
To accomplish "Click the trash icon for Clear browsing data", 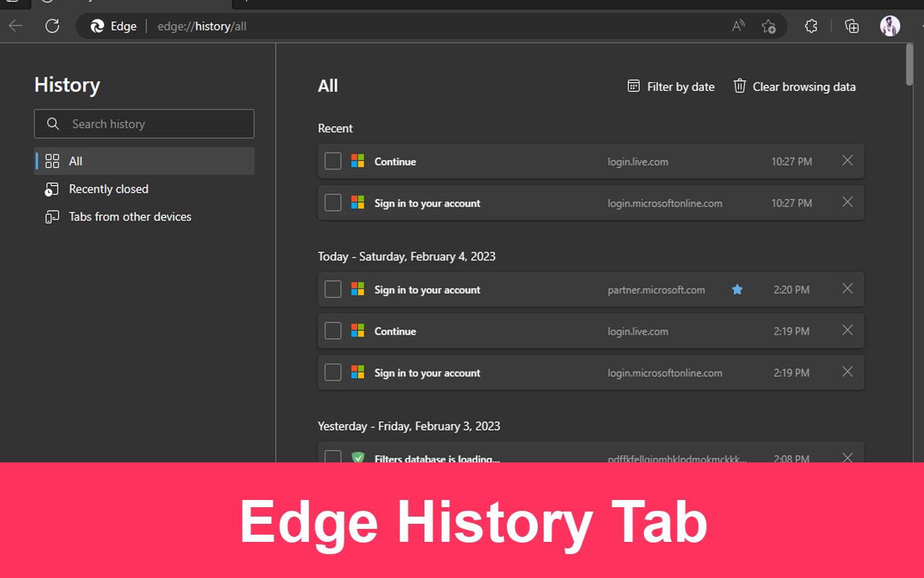I will click(740, 86).
